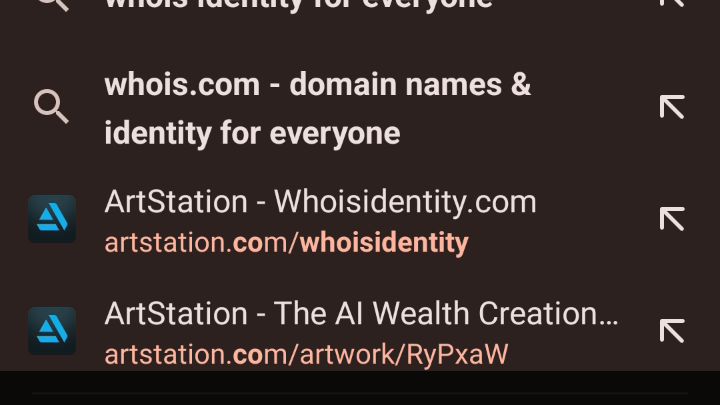720x405 pixels.
Task: Open the artstation.com/whoisidentity URL
Action: tap(287, 242)
